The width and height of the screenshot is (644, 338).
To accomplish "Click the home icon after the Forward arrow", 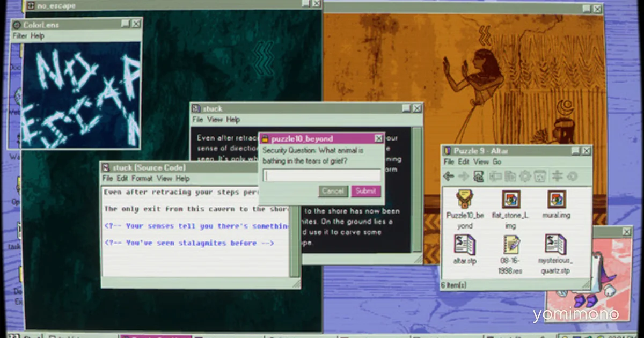I will (479, 176).
